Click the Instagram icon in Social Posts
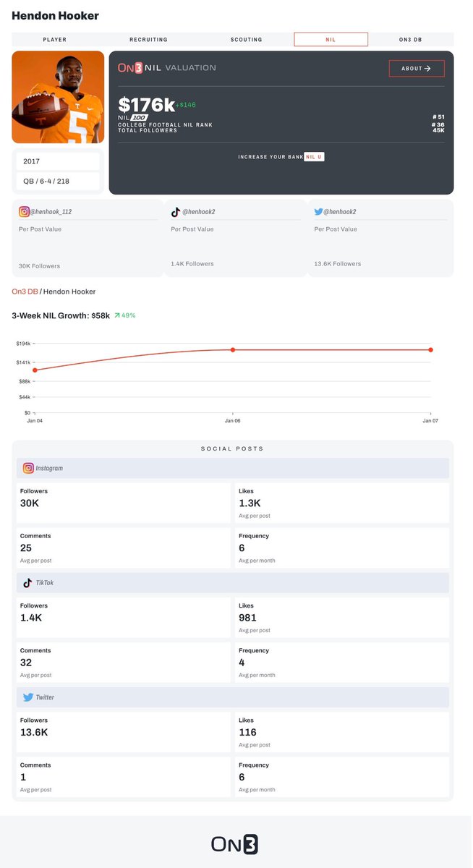 [28, 468]
